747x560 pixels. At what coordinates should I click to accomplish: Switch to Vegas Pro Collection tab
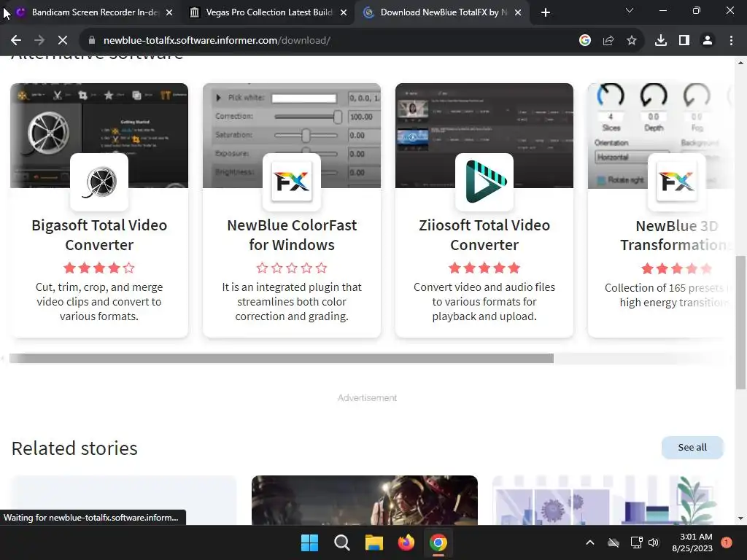coord(269,13)
